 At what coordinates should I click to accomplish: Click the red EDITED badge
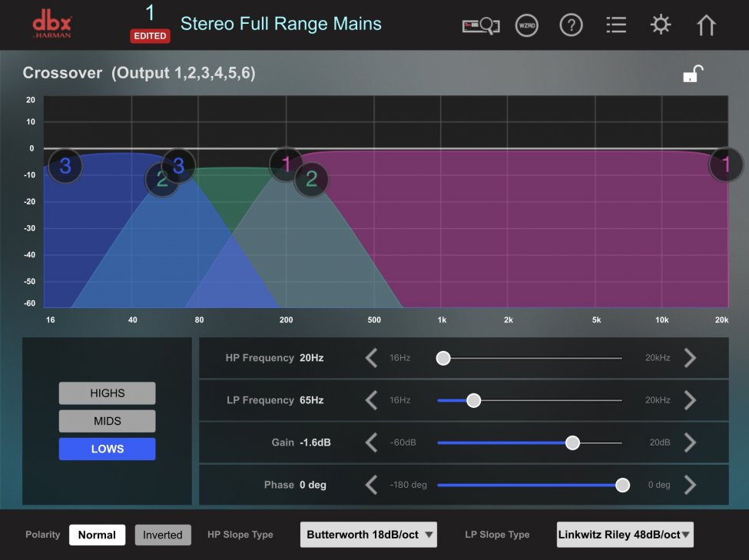pos(150,36)
